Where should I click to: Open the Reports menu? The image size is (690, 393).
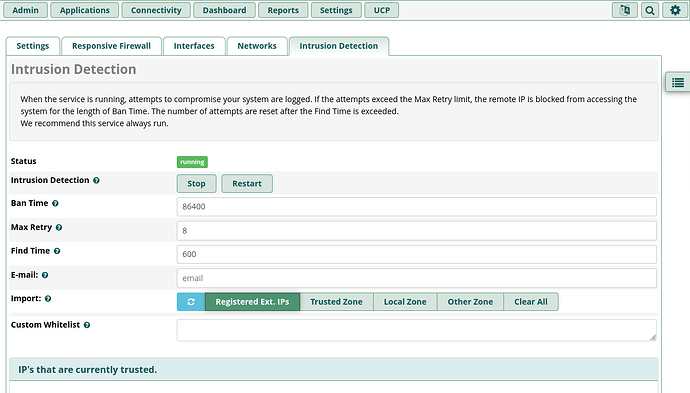[x=283, y=10]
